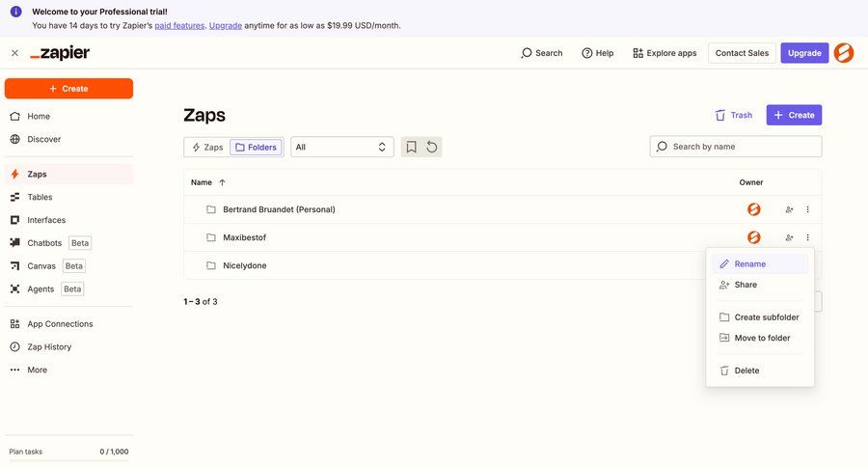Open the Zapier logo home link
This screenshot has height=467, width=868.
coord(60,53)
